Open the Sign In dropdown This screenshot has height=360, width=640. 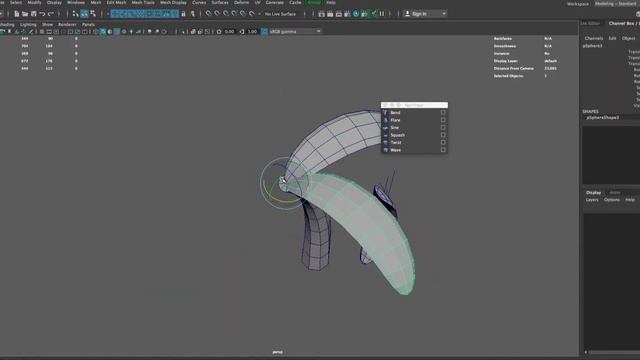coord(425,14)
